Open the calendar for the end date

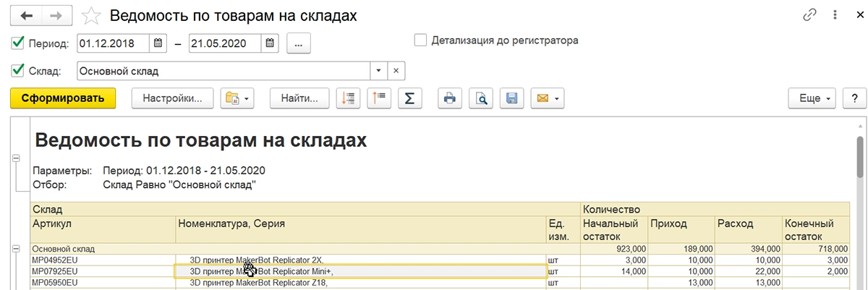(x=270, y=43)
